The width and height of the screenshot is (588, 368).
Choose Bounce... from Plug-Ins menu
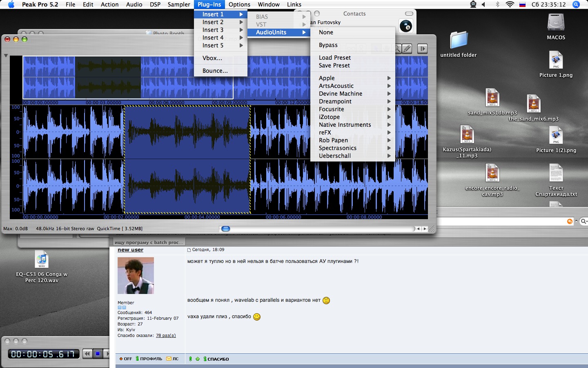click(215, 71)
